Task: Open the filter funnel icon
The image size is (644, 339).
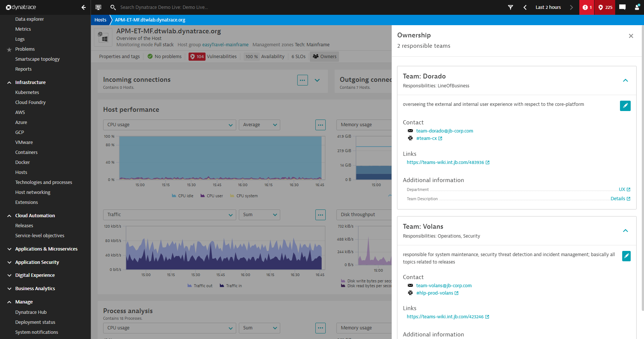Action: [511, 7]
